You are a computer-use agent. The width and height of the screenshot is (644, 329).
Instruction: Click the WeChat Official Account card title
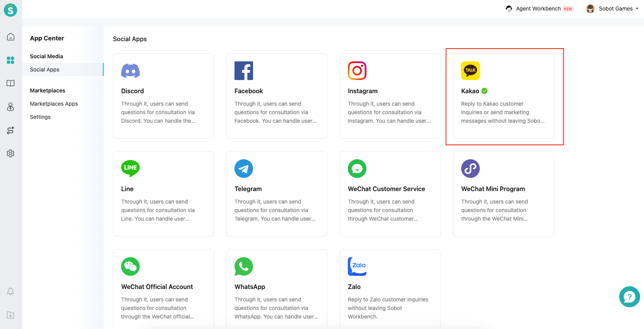pos(157,287)
